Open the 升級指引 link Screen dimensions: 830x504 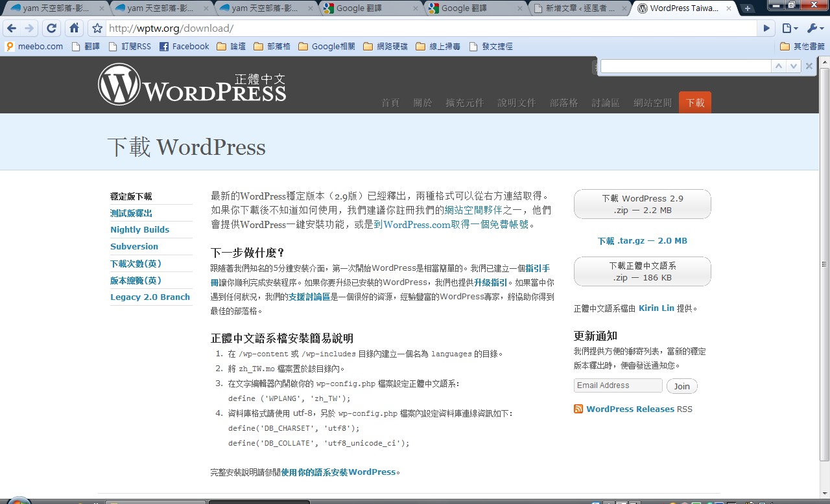coord(490,282)
